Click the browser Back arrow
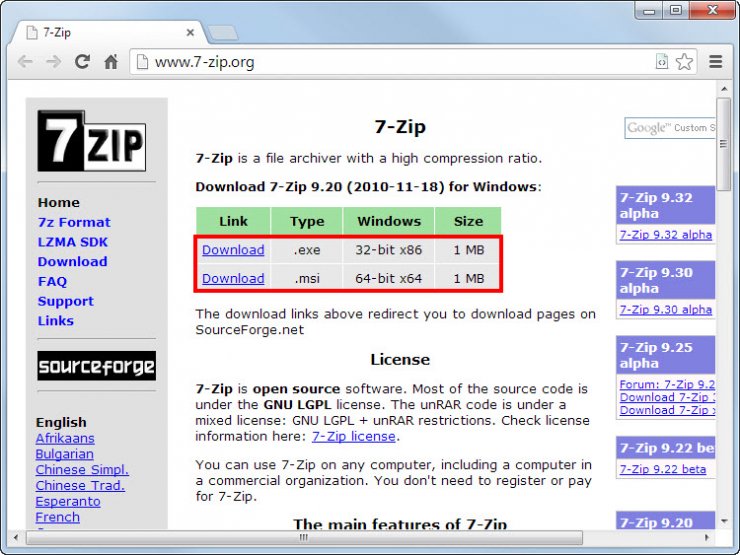Image resolution: width=740 pixels, height=555 pixels. 25,61
